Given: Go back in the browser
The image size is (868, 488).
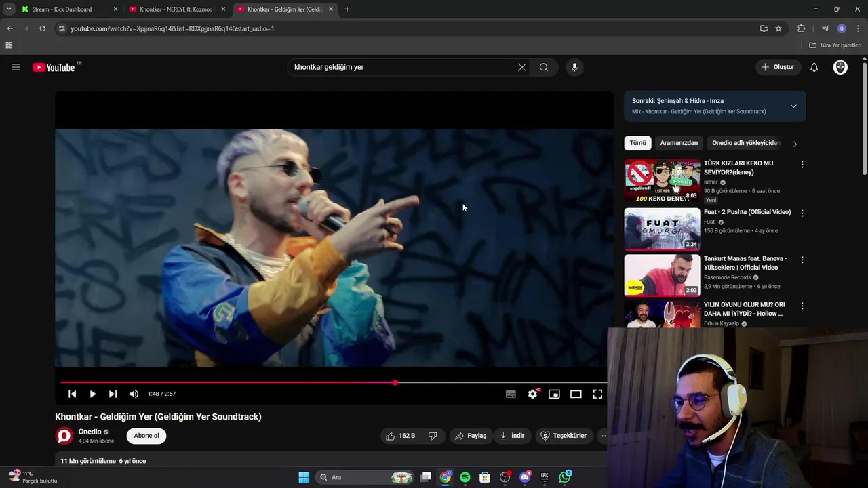Looking at the screenshot, I should tap(9, 28).
